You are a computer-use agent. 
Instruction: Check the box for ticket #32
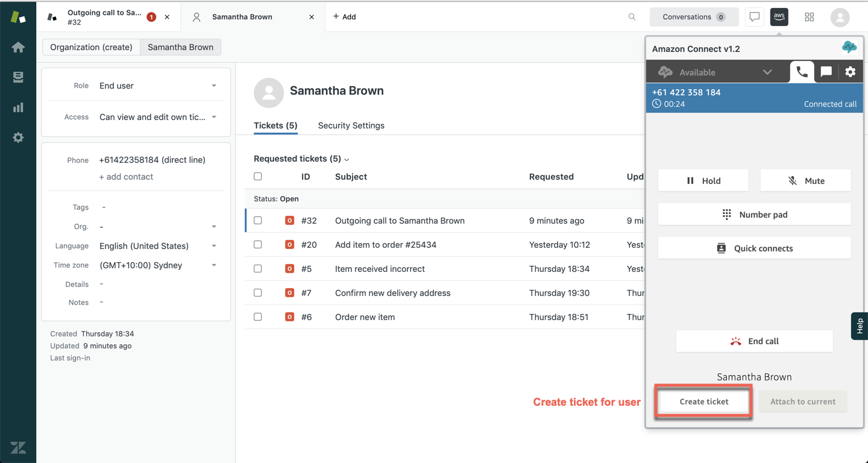[x=258, y=221]
